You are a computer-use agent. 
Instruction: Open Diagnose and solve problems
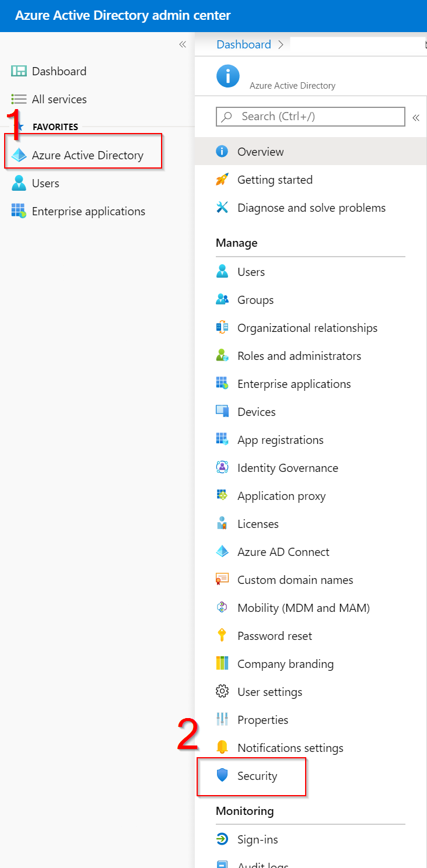point(311,208)
